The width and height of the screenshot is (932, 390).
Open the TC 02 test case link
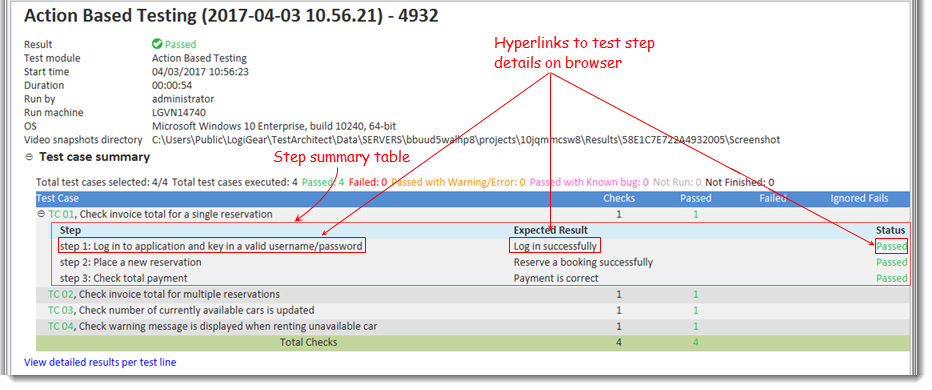(61, 294)
